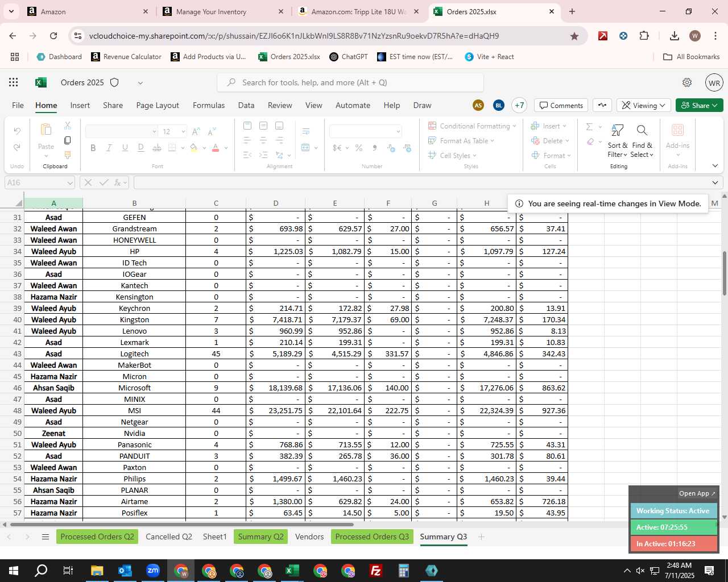Open FileZilla from the taskbar
This screenshot has width=728, height=582.
(x=375, y=571)
